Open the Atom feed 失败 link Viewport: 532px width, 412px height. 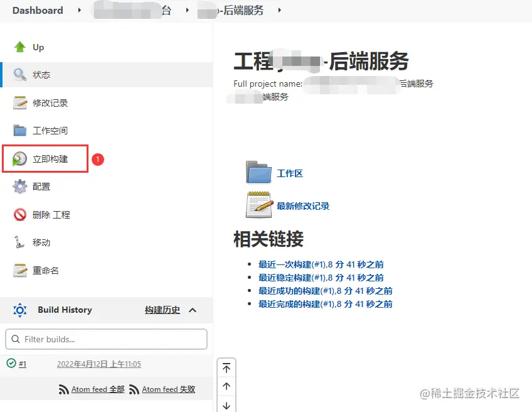coord(168,389)
